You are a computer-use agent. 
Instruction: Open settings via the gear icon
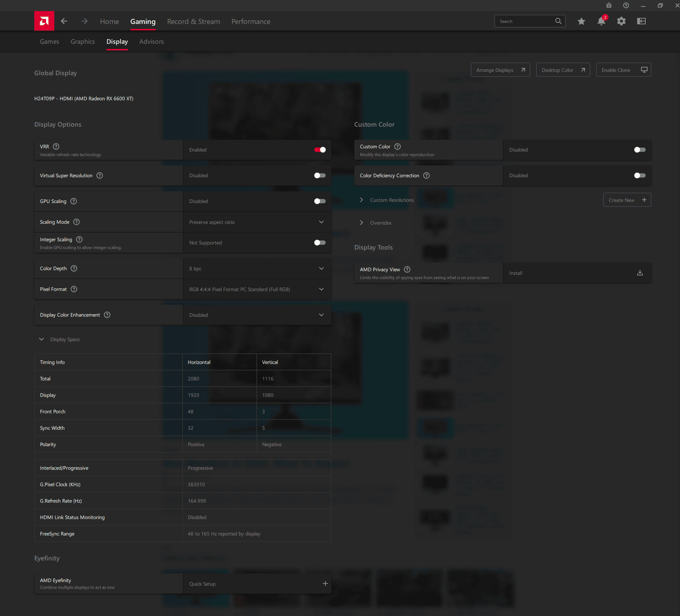click(621, 21)
